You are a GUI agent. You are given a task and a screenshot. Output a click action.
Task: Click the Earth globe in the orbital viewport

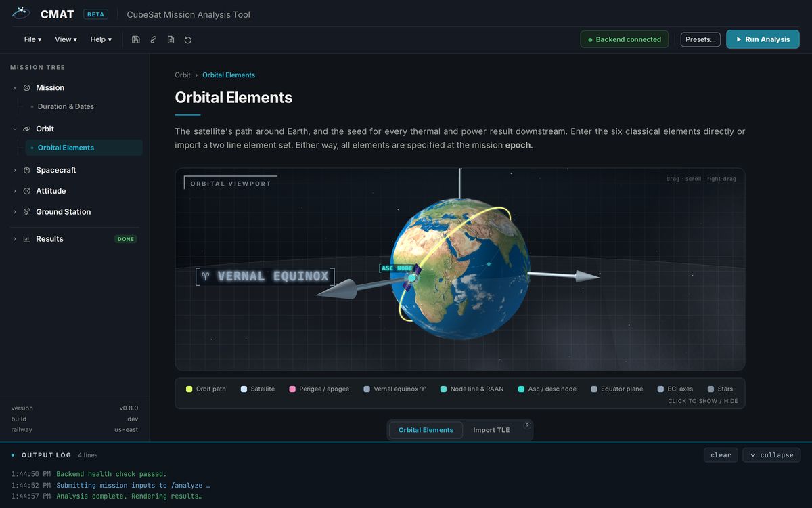(x=459, y=269)
